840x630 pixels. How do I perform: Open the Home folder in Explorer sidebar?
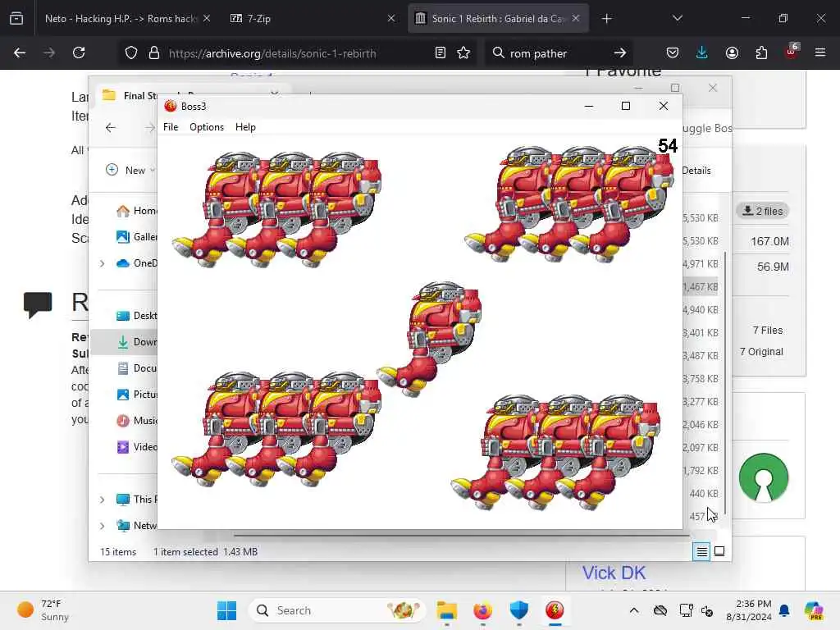137,211
